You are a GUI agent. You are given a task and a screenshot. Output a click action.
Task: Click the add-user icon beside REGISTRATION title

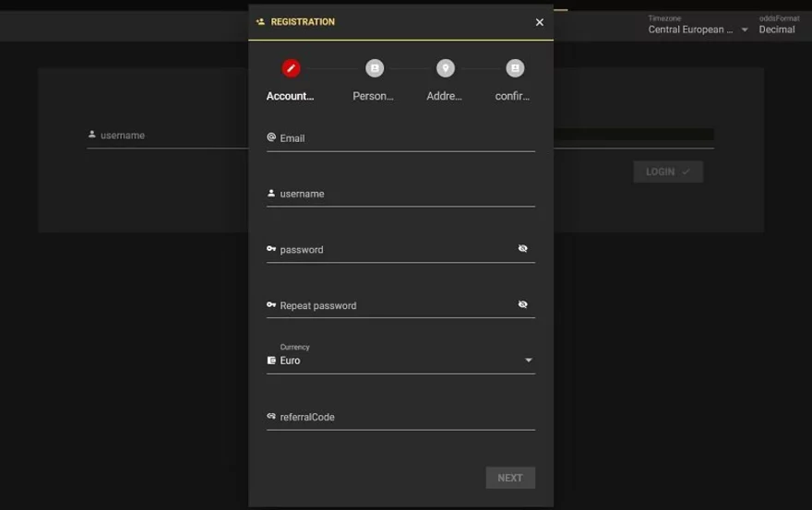tap(260, 22)
